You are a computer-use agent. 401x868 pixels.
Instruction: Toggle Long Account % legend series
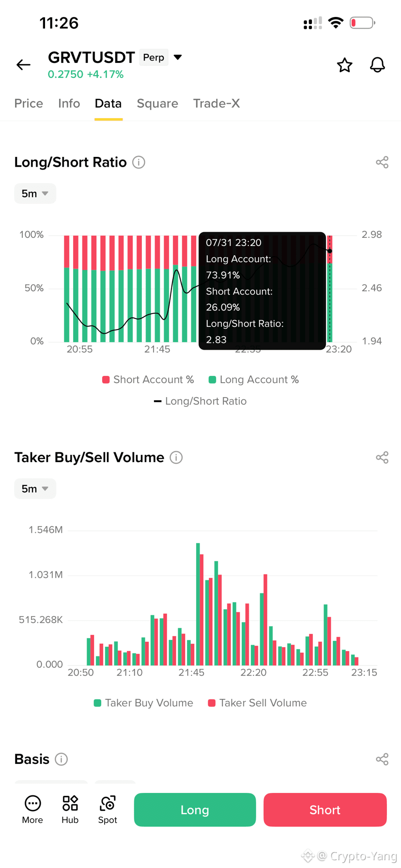254,380
